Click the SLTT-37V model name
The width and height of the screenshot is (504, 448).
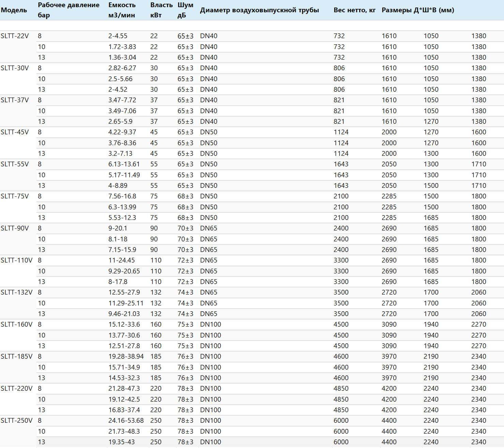pyautogui.click(x=15, y=100)
